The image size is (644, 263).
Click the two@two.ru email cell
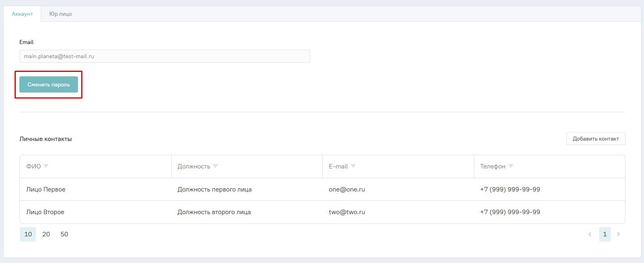347,212
